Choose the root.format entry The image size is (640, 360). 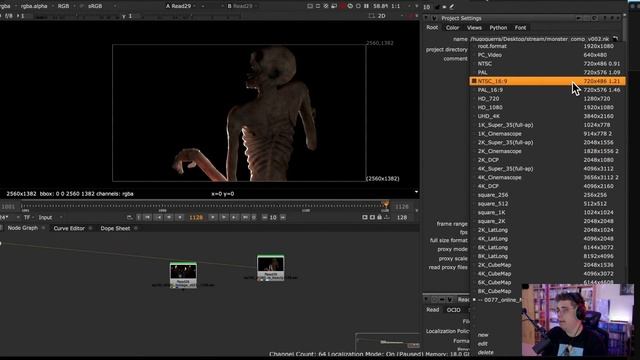[547, 46]
